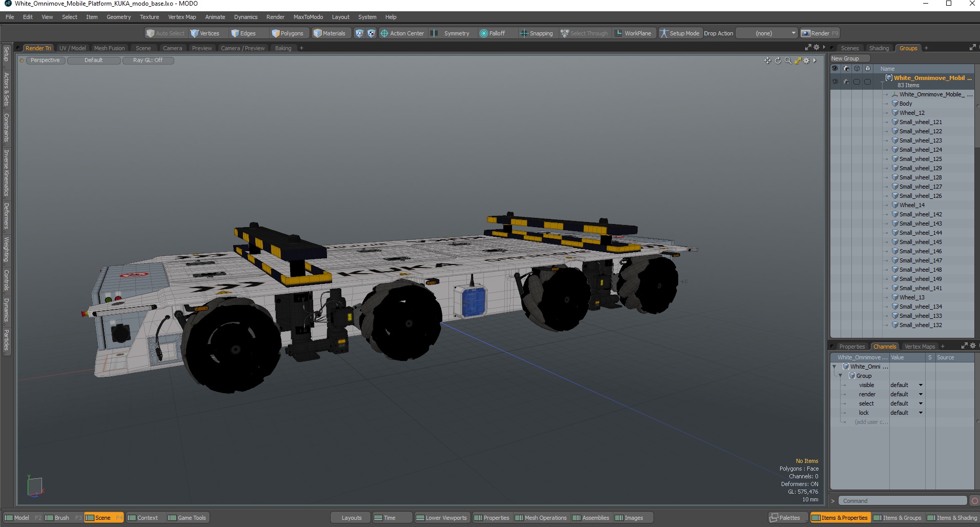Click yellow maximize viewport arrows icon
The image size is (980, 527).
(798, 60)
